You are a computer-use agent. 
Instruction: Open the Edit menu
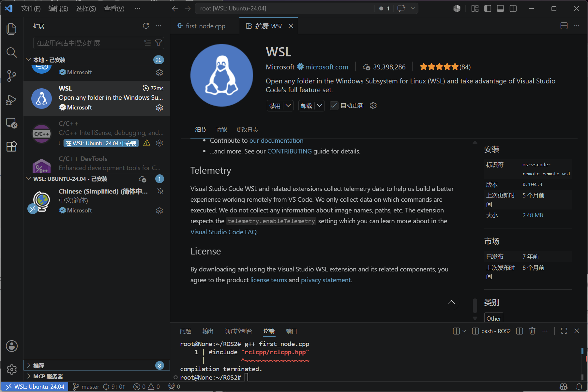pyautogui.click(x=58, y=8)
